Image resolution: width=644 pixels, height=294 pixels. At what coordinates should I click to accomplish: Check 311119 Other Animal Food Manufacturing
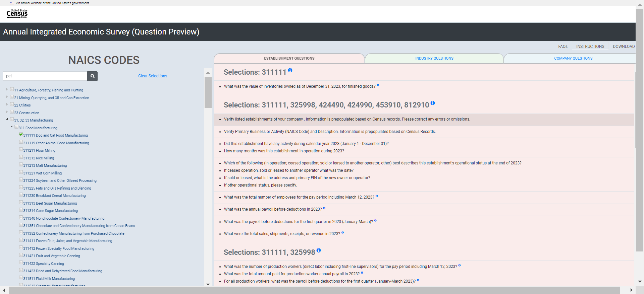[21, 142]
